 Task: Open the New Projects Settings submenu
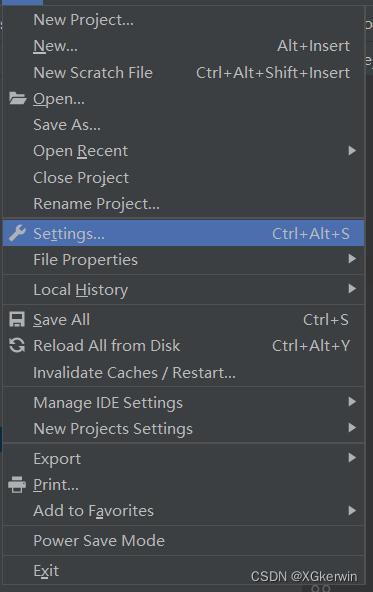pos(183,429)
